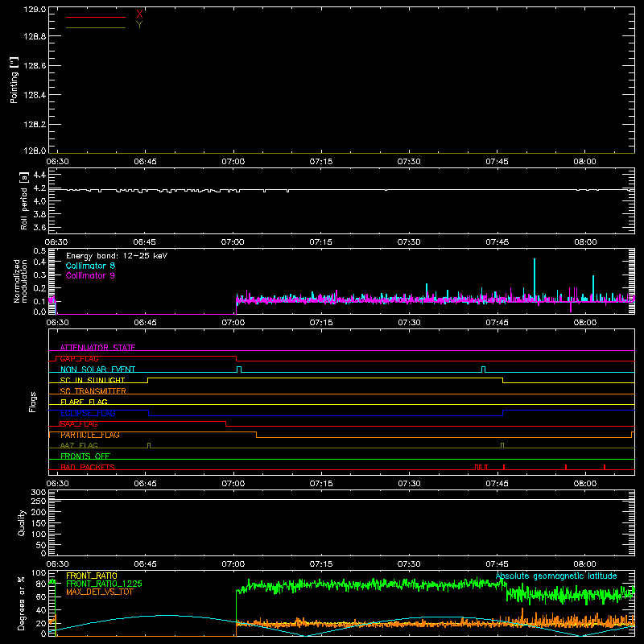Click the 07:45 tick label under modulation plot
This screenshot has width=644, height=644.
click(497, 323)
